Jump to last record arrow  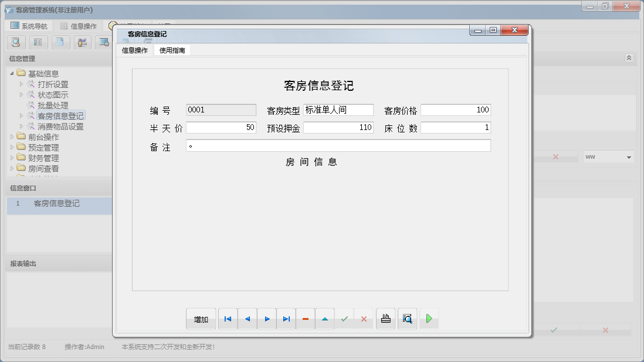[x=286, y=319]
